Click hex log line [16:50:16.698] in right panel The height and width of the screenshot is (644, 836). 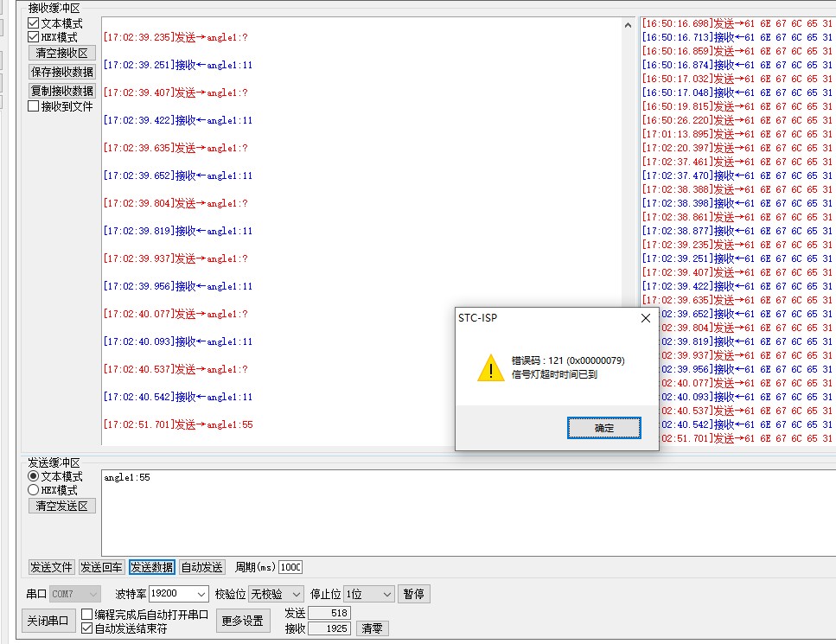point(737,23)
